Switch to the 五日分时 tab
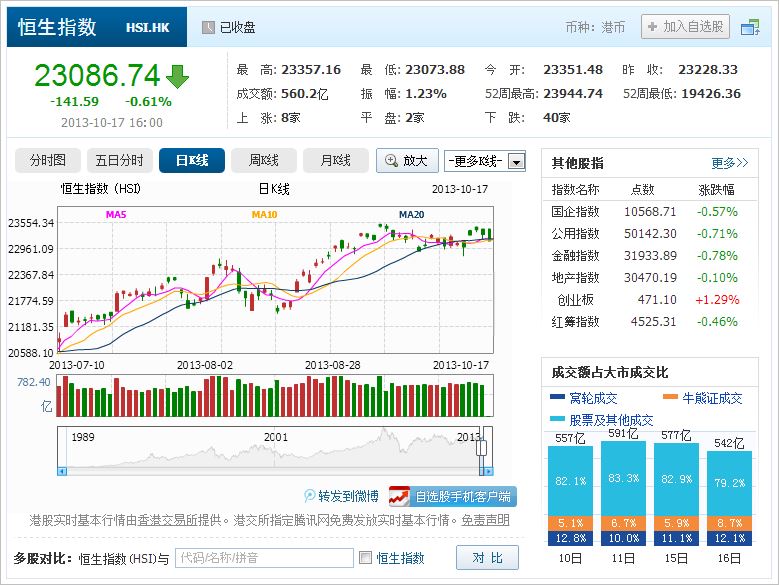 (119, 160)
